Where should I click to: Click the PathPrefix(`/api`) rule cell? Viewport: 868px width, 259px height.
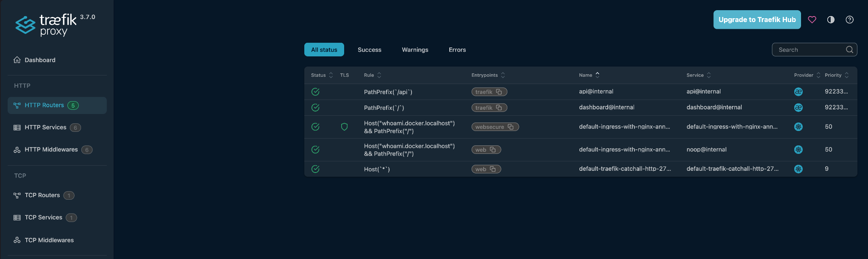coord(388,92)
